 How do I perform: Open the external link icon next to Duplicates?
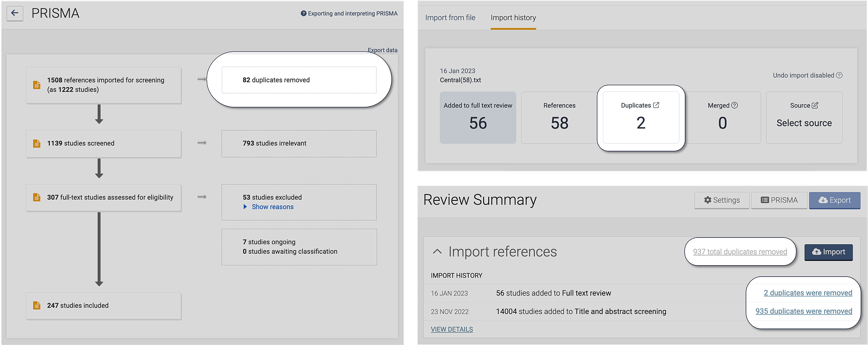pos(656,105)
